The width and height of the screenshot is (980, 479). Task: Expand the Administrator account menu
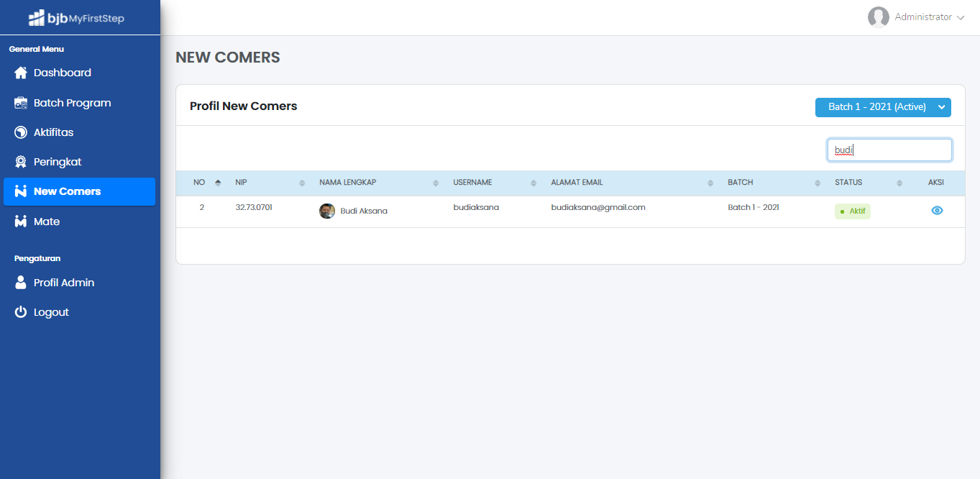click(915, 17)
